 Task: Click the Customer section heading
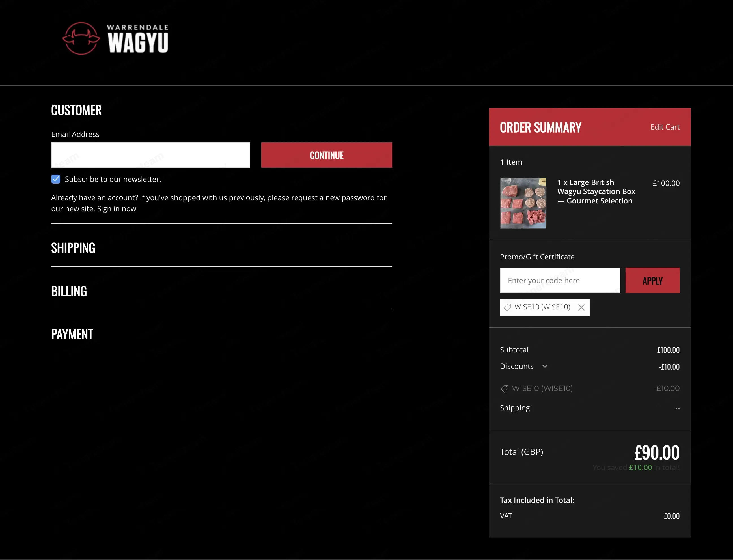coord(76,110)
